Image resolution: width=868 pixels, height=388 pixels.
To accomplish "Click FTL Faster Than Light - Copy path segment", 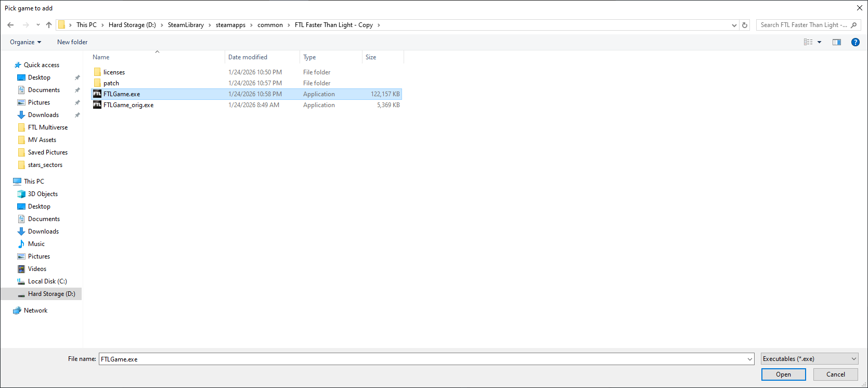I will (x=334, y=25).
